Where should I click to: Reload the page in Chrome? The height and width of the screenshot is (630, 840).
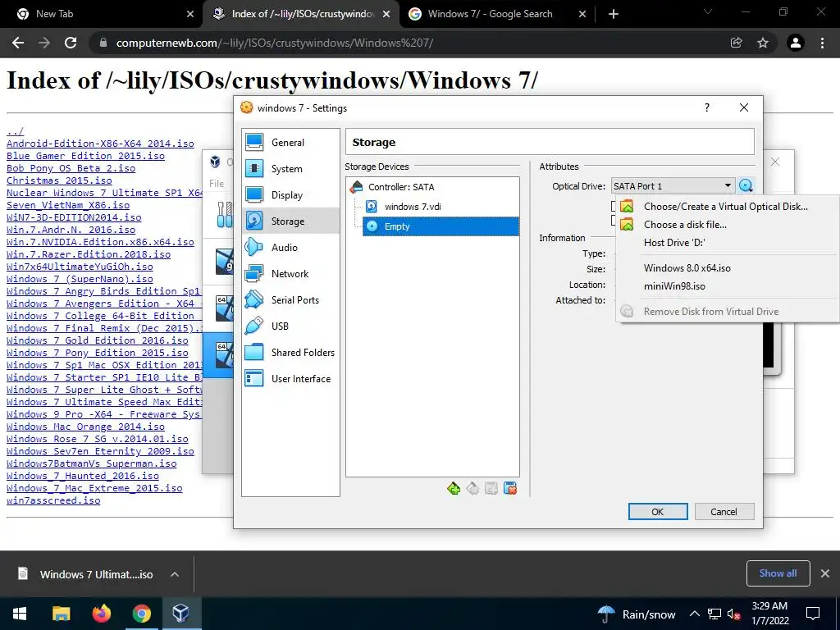point(71,43)
